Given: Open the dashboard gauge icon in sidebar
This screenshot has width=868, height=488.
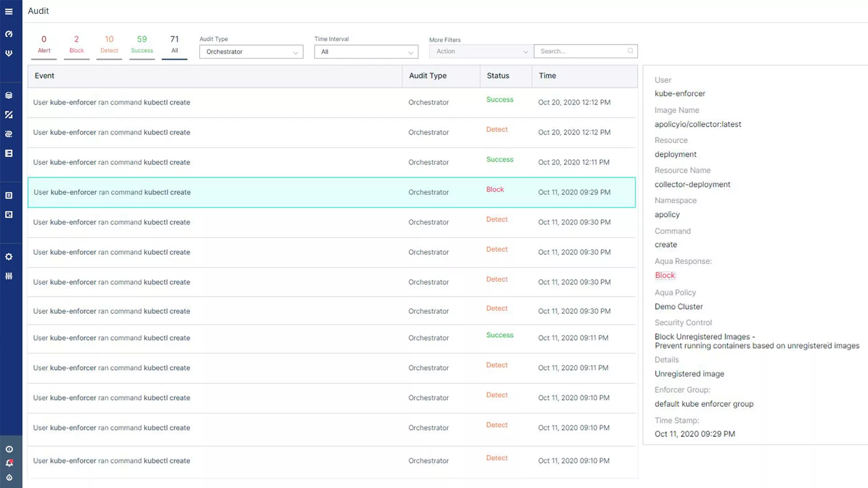Looking at the screenshot, I should 9,34.
